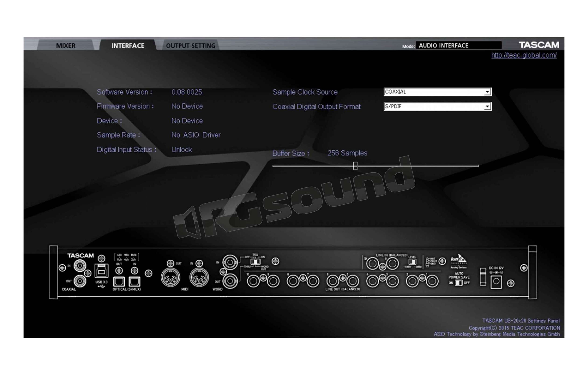Click the Device value No Device
588x392 pixels.
tap(187, 121)
